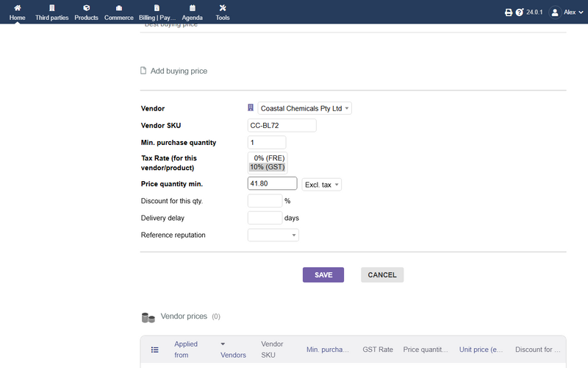Click the Price quantit... column header
The image size is (588, 368).
point(426,350)
